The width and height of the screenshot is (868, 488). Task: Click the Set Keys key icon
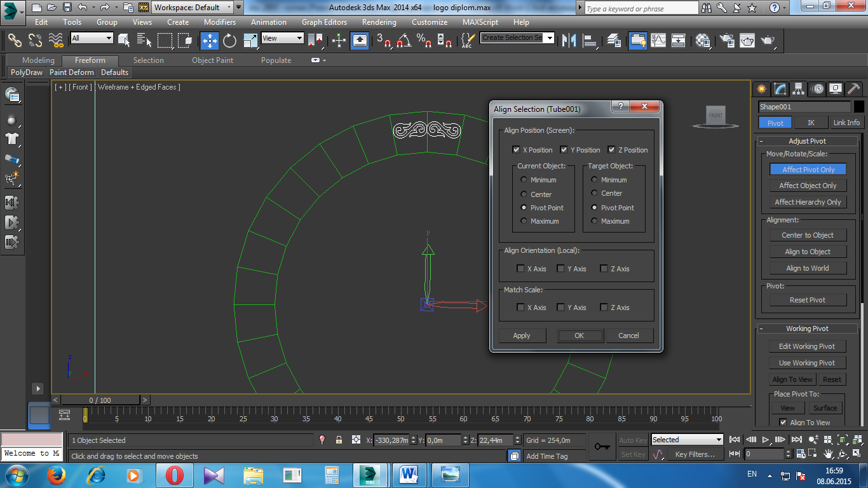(x=602, y=447)
